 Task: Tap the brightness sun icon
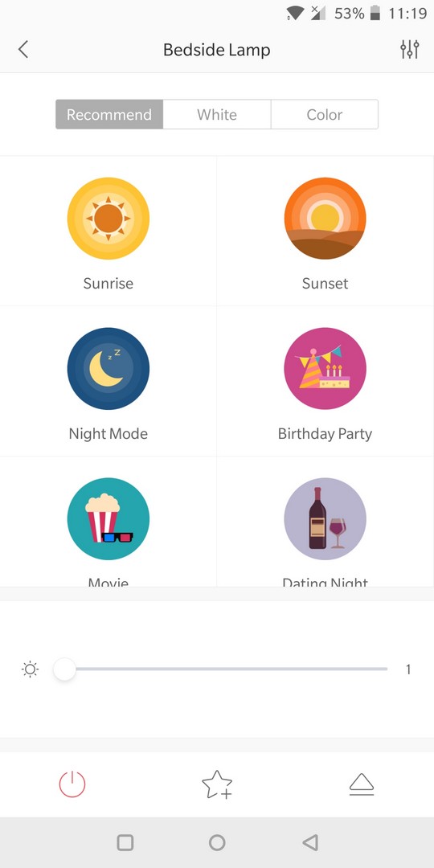tap(30, 669)
